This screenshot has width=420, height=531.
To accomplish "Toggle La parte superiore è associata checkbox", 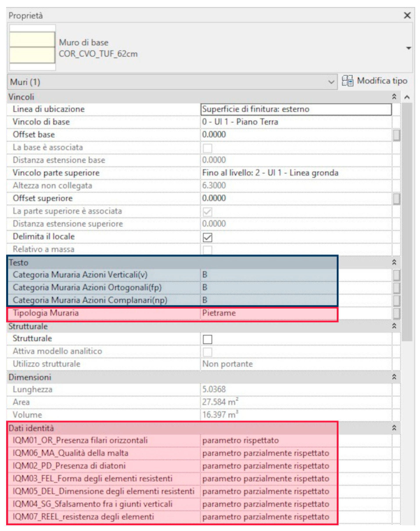I will (x=207, y=212).
